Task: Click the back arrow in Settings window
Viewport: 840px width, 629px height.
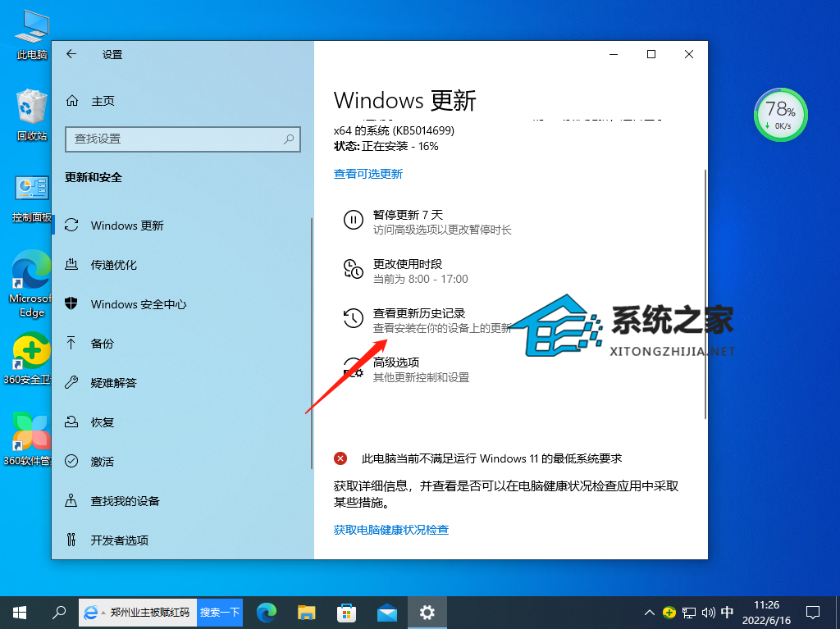Action: 71,54
